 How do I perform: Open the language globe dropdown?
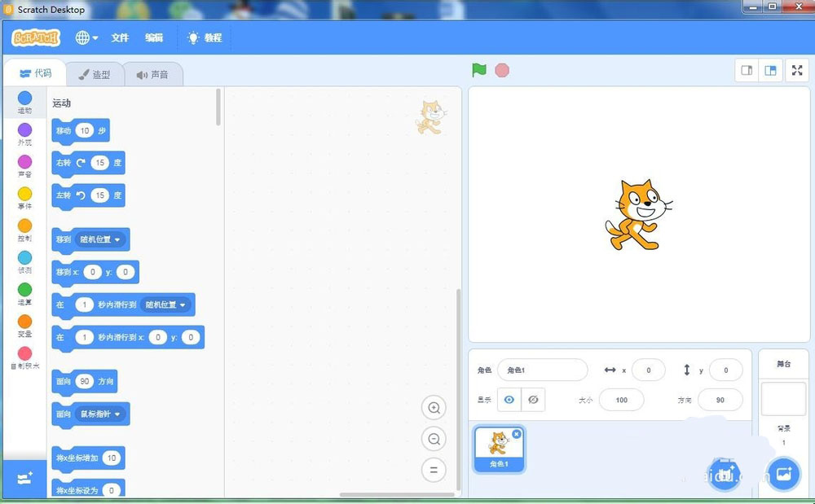click(x=85, y=37)
